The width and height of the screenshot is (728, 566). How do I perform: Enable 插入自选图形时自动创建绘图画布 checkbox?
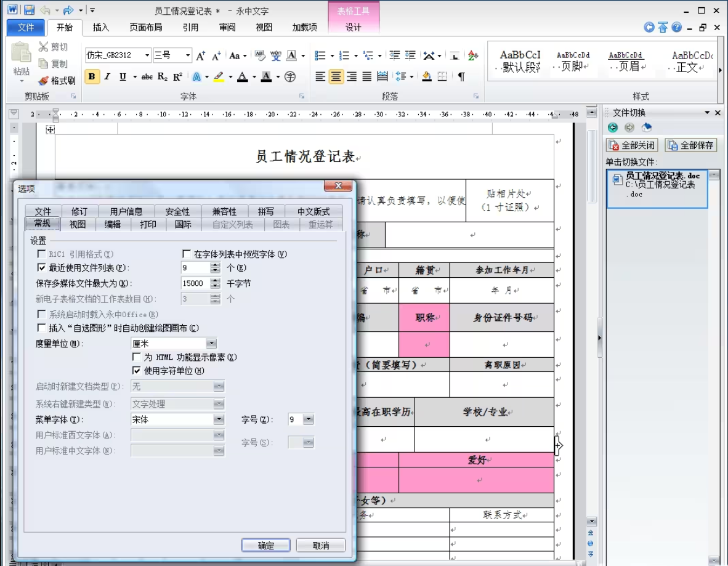(x=42, y=328)
